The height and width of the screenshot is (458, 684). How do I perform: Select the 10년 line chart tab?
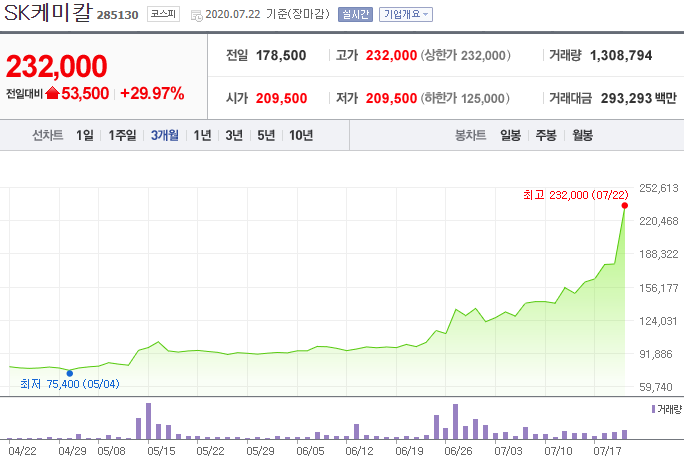301,135
